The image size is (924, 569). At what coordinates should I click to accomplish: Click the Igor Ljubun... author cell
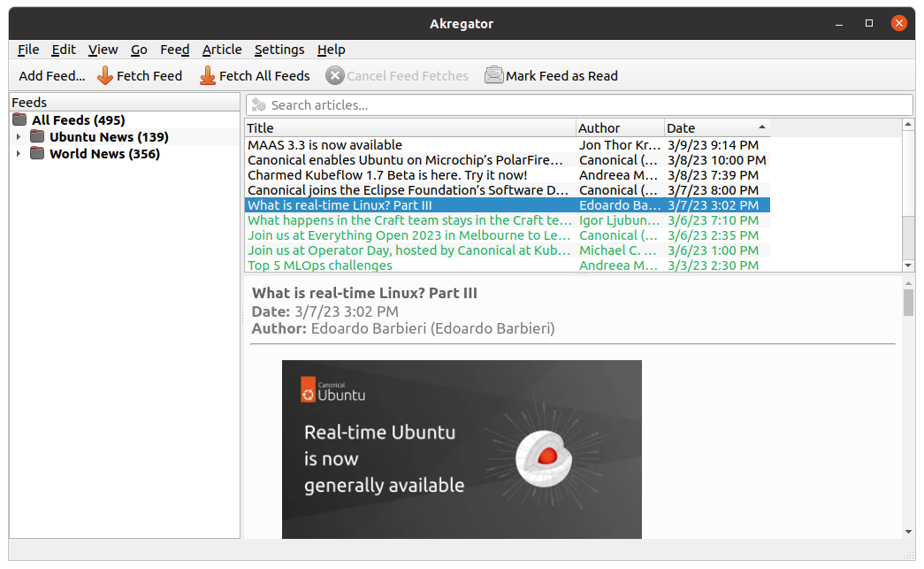click(619, 220)
